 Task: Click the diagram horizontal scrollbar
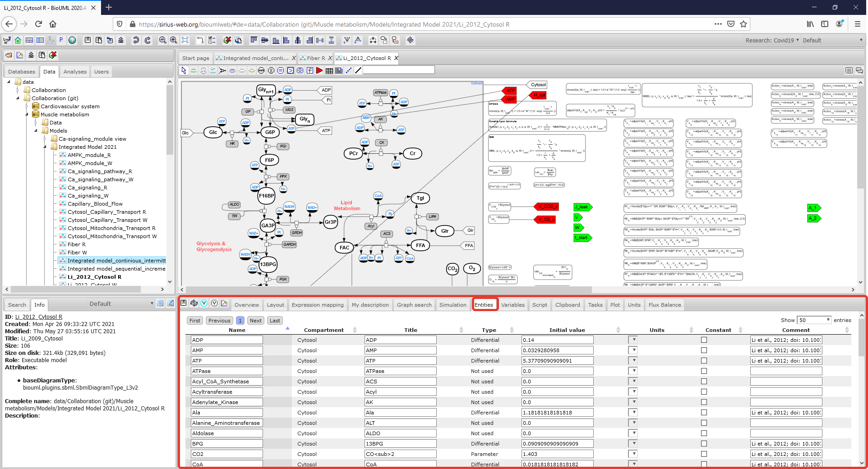click(388, 290)
